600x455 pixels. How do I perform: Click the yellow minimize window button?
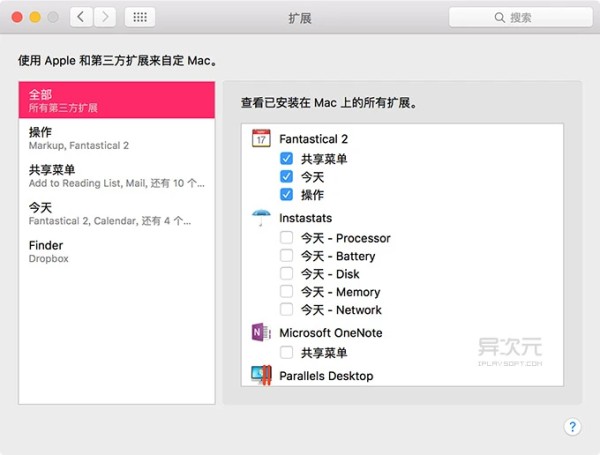coord(35,17)
